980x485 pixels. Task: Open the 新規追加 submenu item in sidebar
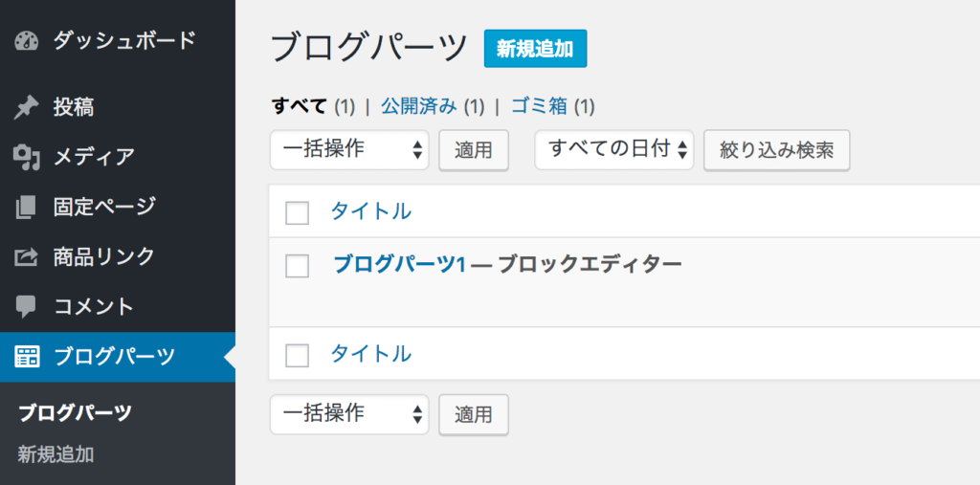click(x=56, y=454)
